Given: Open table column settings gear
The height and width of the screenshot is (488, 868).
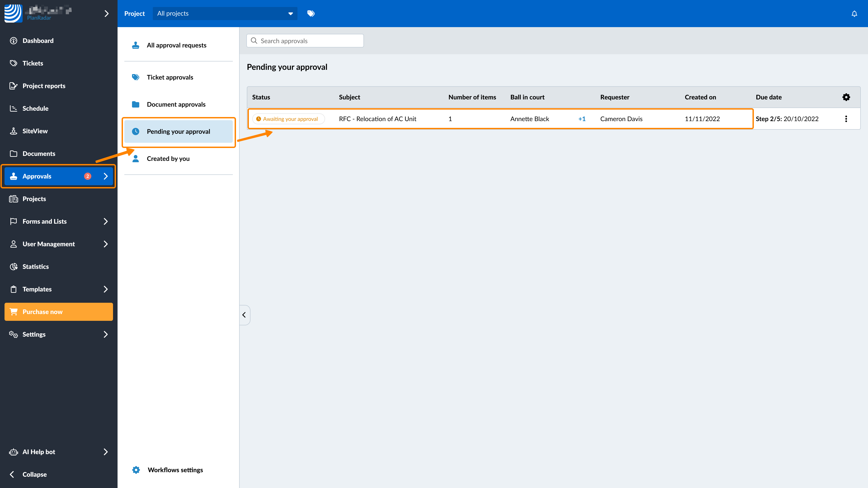Looking at the screenshot, I should [x=846, y=97].
